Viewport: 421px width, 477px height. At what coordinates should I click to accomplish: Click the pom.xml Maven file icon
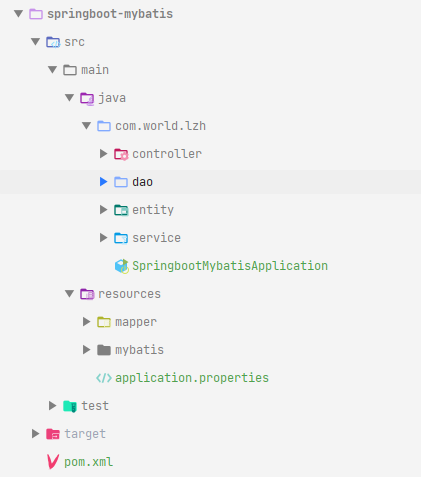coord(53,462)
